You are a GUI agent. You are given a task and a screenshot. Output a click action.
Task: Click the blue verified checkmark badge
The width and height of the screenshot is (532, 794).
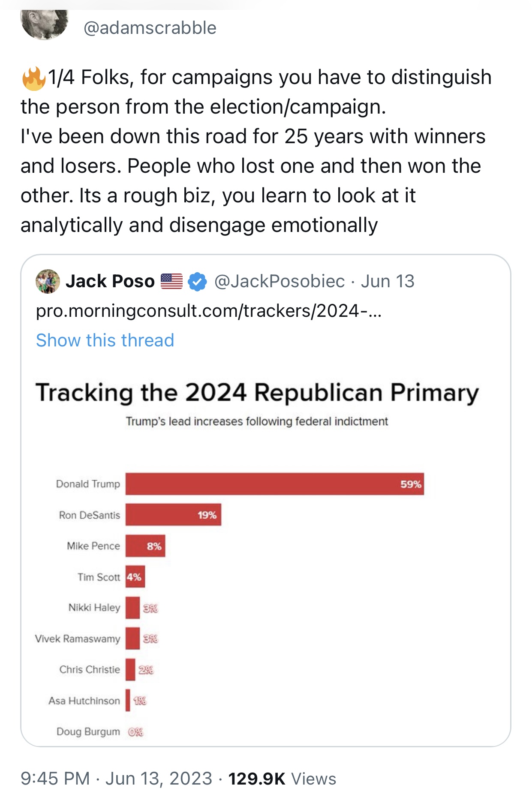(198, 282)
